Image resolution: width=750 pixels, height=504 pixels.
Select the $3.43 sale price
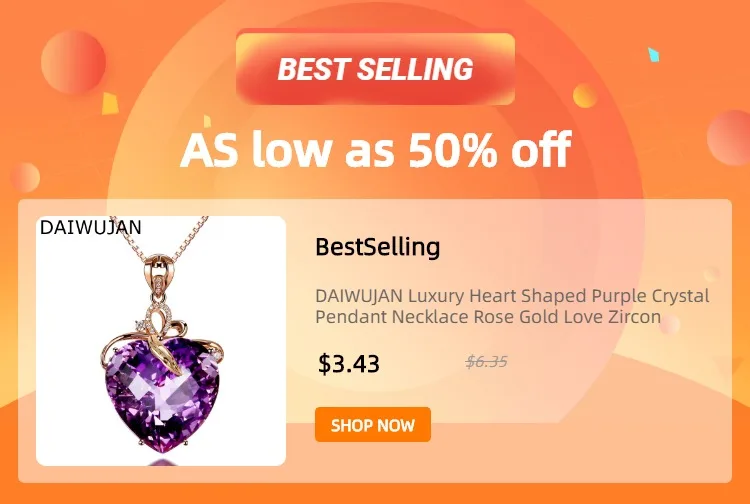tap(349, 363)
